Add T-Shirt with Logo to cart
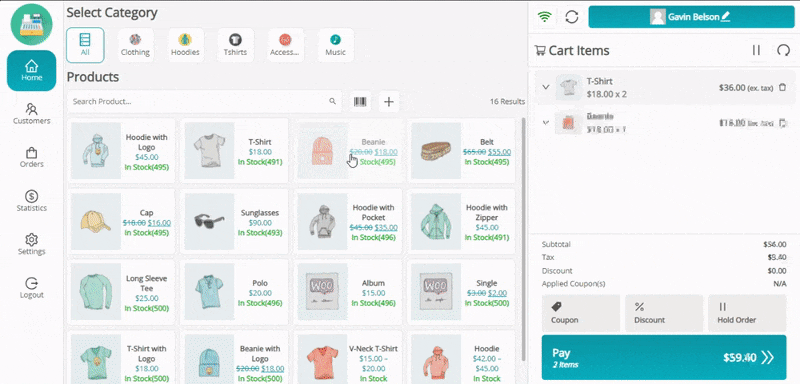 click(121, 357)
